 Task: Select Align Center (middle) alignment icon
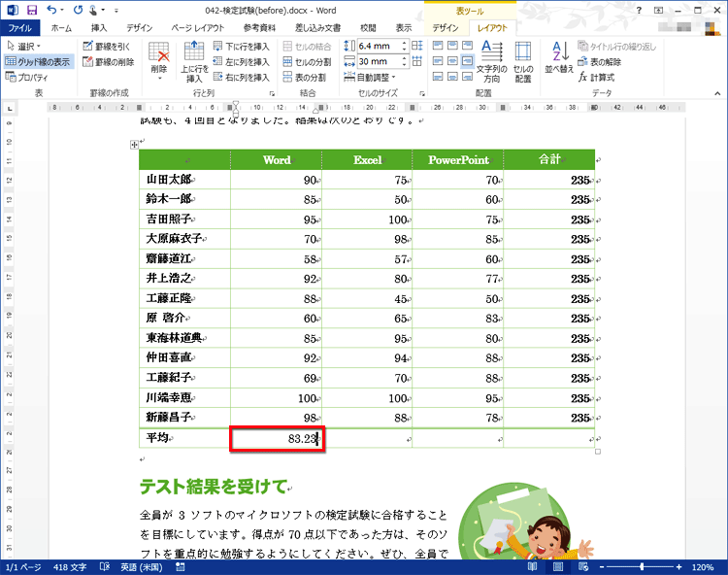pos(452,60)
